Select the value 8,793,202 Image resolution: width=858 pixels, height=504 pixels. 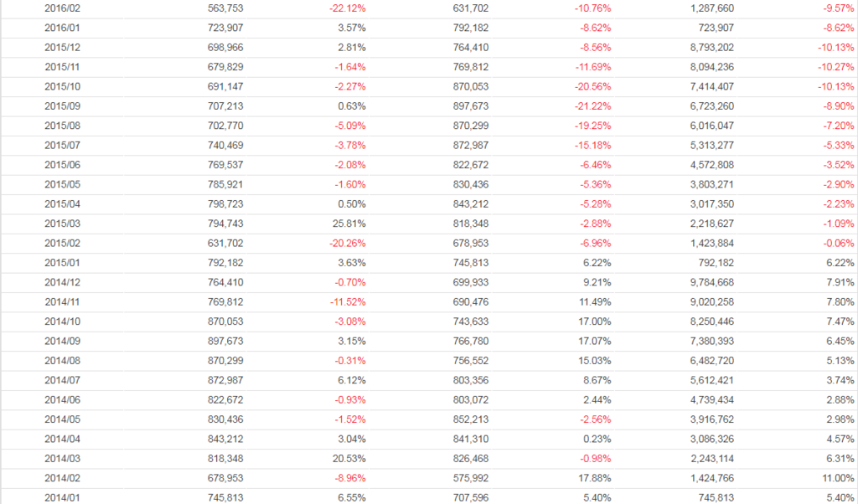point(711,48)
